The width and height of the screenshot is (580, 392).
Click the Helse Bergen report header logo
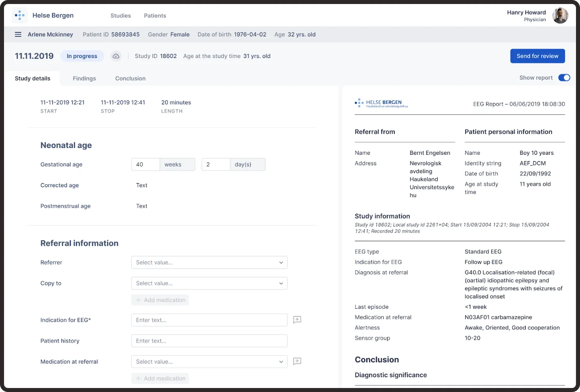[x=381, y=104]
